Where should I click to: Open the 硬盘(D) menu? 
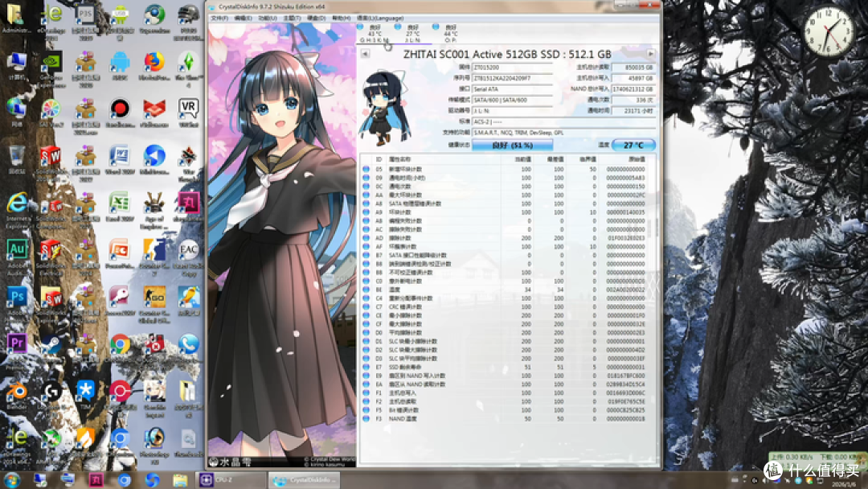tap(317, 18)
